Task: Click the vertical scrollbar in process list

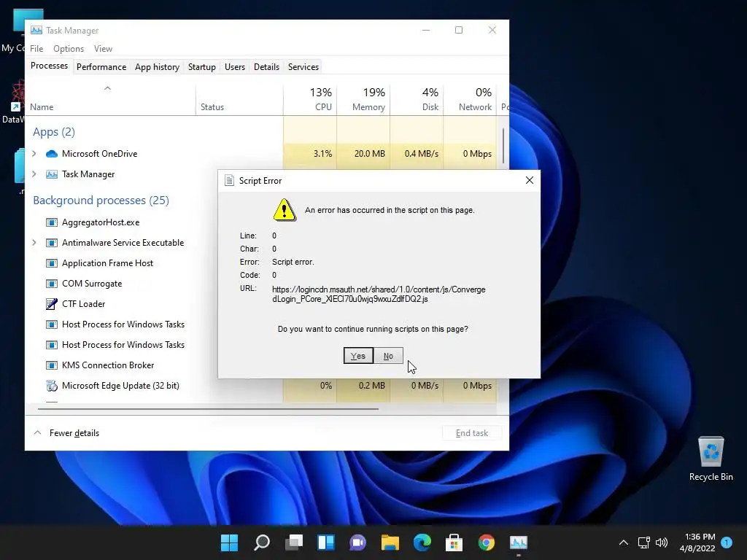Action: 503,145
